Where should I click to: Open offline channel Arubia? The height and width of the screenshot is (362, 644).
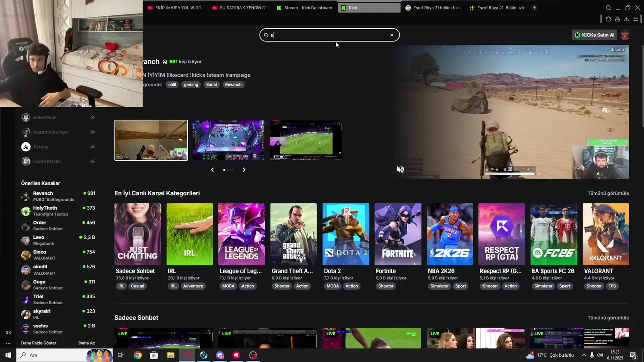tap(58, 147)
